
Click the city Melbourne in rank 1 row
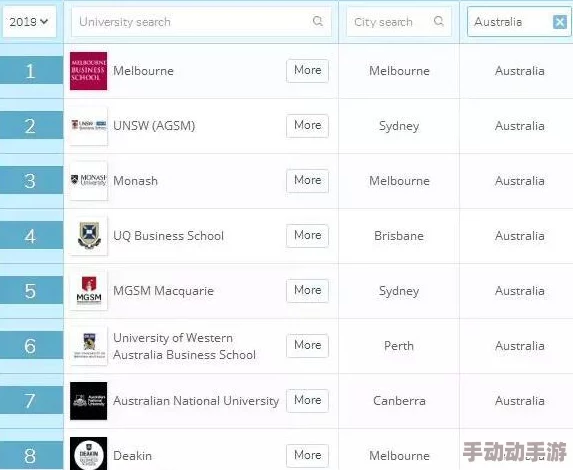399,71
